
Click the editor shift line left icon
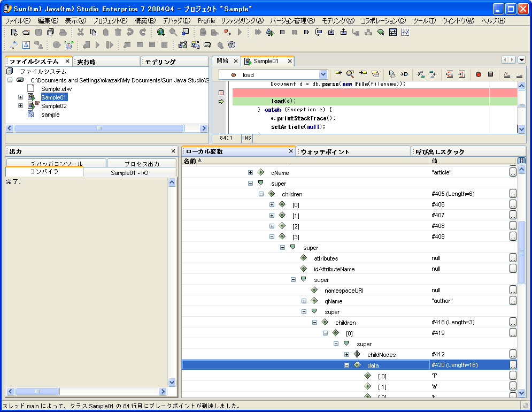click(x=450, y=74)
